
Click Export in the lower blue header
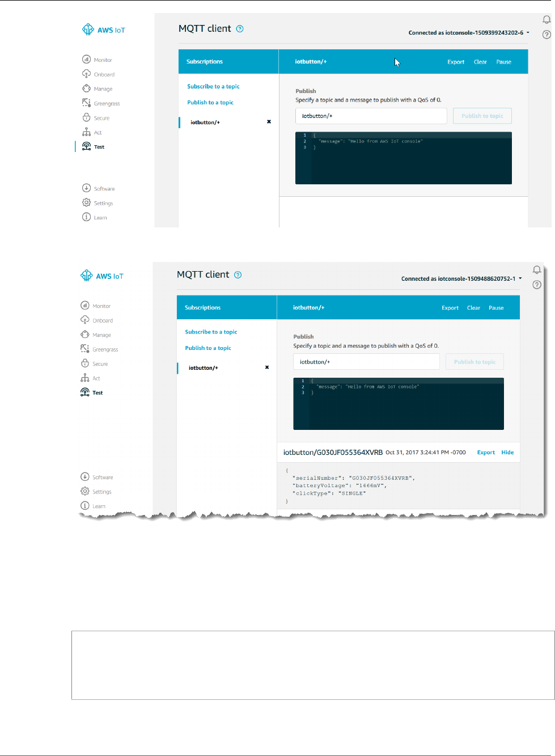tap(450, 307)
